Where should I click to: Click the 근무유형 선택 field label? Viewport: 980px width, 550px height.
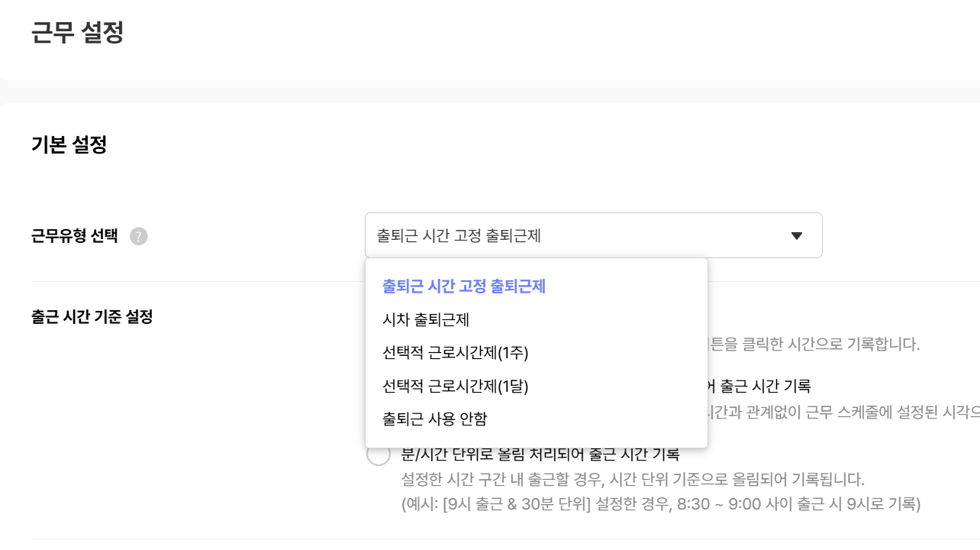pos(75,236)
